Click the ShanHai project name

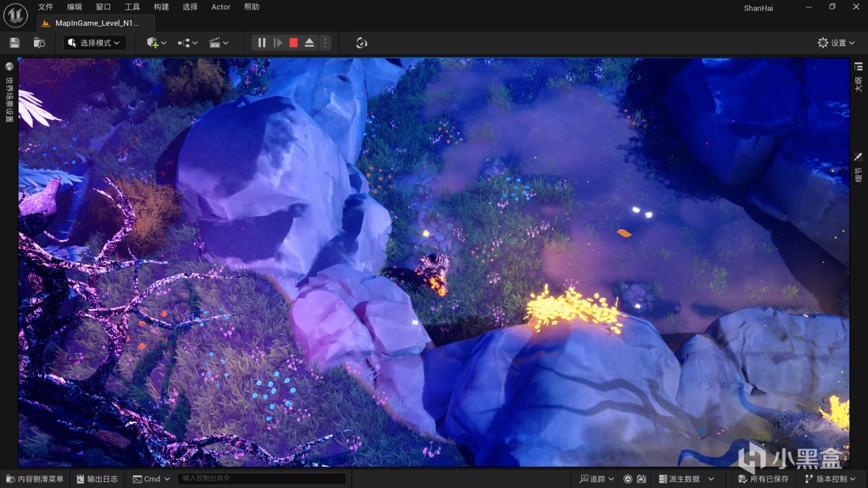pyautogui.click(x=758, y=8)
